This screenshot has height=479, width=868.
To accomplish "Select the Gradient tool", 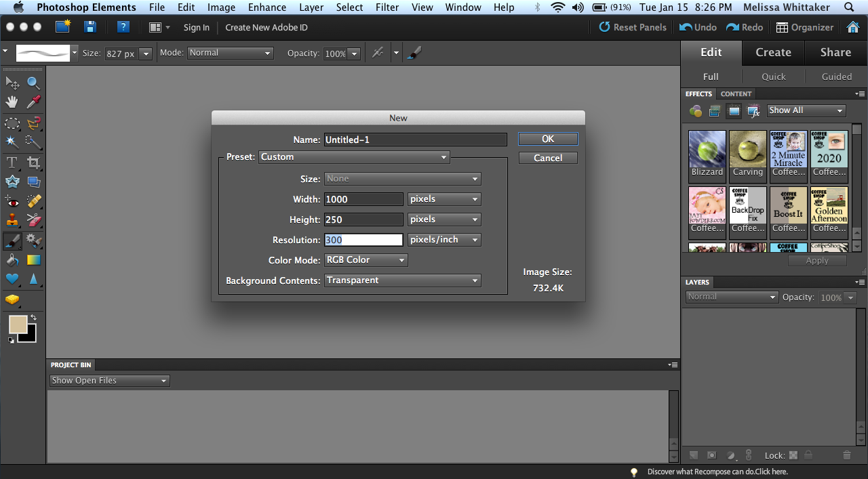I will click(33, 259).
